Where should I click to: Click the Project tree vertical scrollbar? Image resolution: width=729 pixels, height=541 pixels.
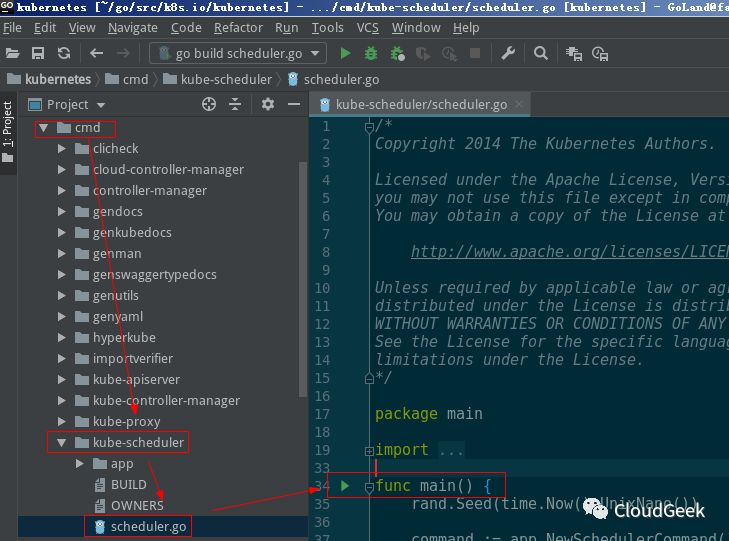[303, 280]
